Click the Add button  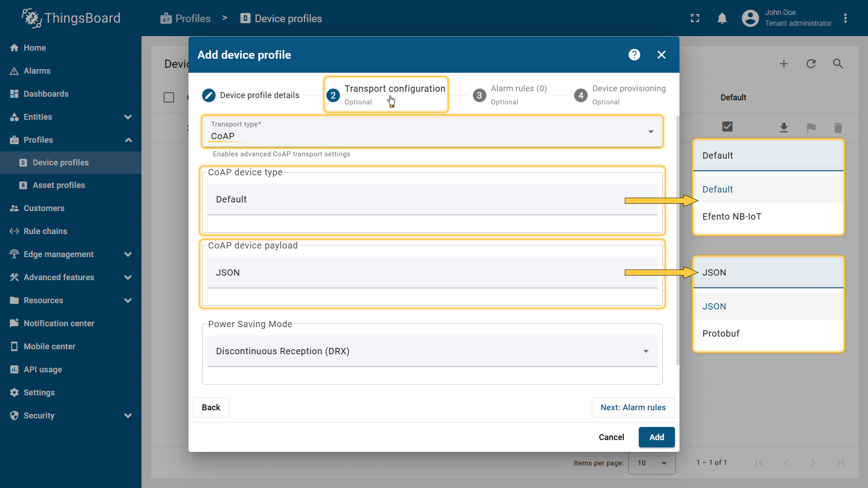coord(656,437)
